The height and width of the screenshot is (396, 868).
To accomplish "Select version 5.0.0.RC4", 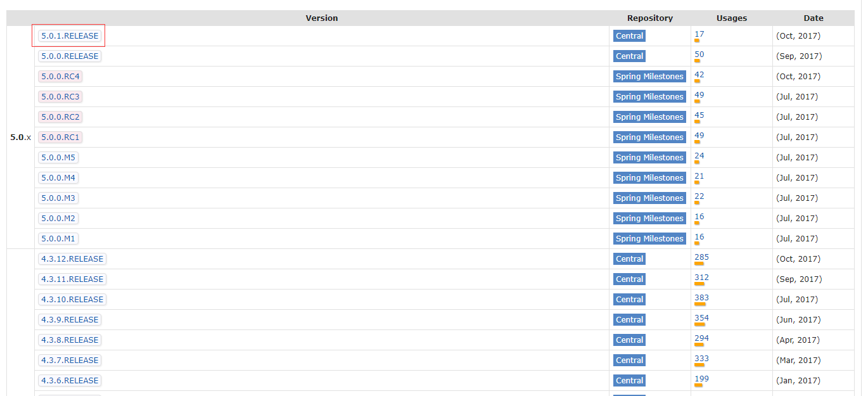I will point(60,77).
